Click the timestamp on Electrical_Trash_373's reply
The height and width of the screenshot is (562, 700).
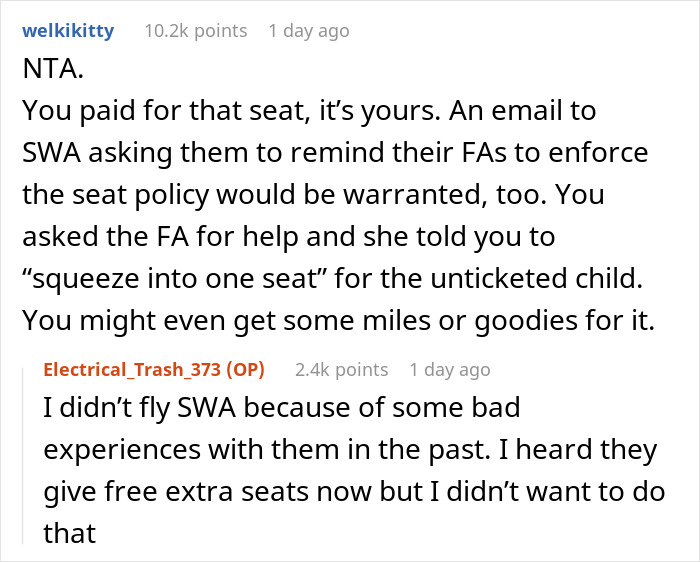click(450, 370)
